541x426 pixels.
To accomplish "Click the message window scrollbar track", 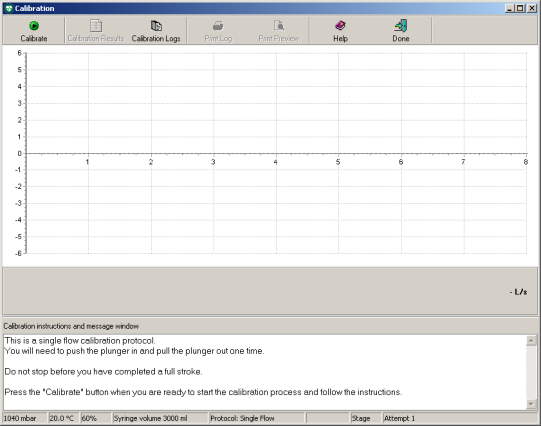I will click(x=531, y=372).
